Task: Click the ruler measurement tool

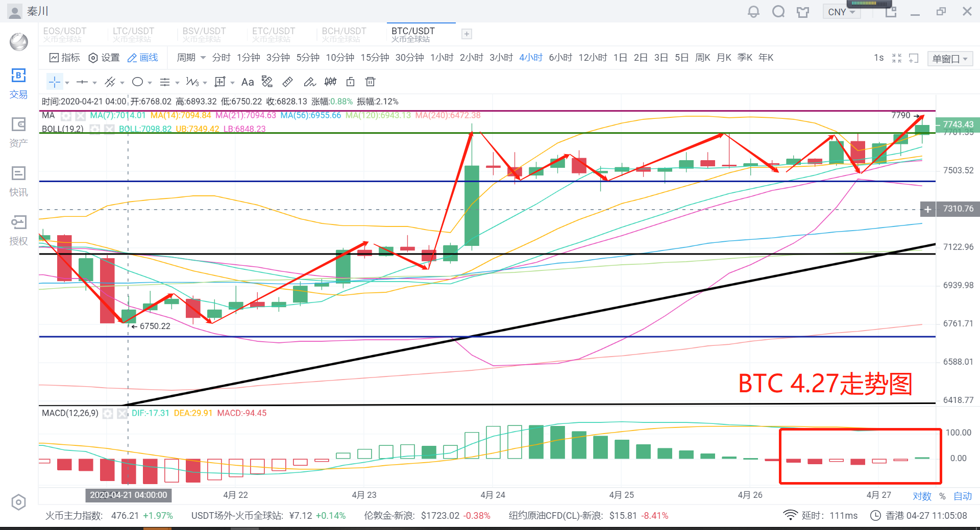Action: pyautogui.click(x=287, y=82)
